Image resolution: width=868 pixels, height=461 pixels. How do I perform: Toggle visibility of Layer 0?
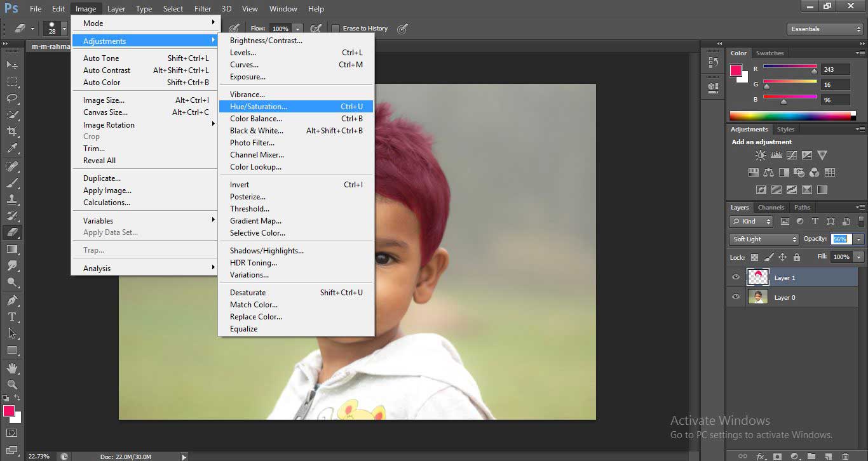pyautogui.click(x=736, y=297)
